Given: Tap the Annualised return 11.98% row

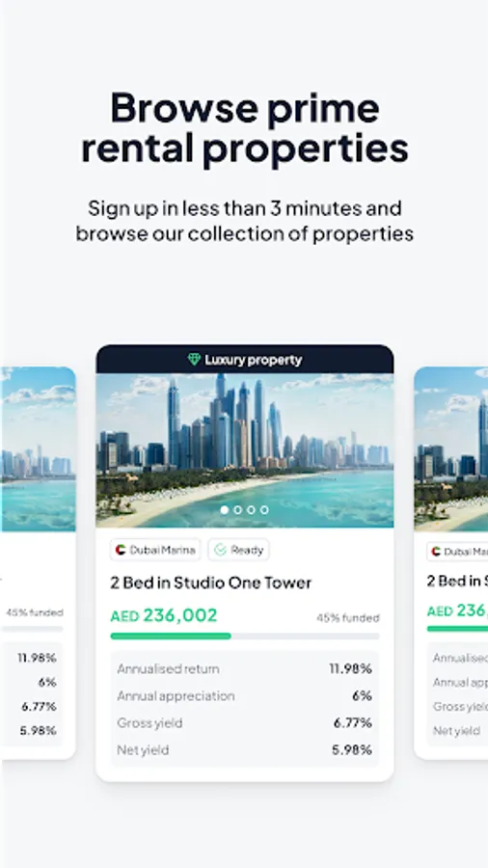Looking at the screenshot, I should pos(245,668).
